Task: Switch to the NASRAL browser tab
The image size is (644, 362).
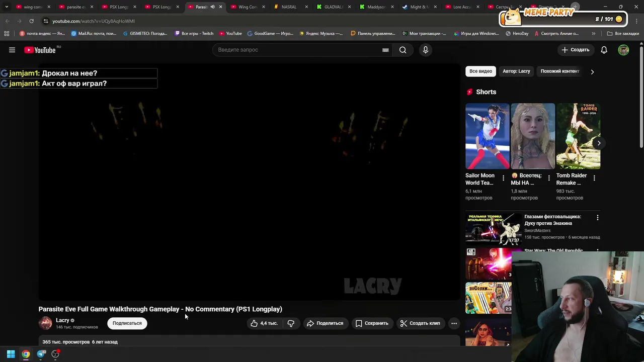Action: click(289, 7)
